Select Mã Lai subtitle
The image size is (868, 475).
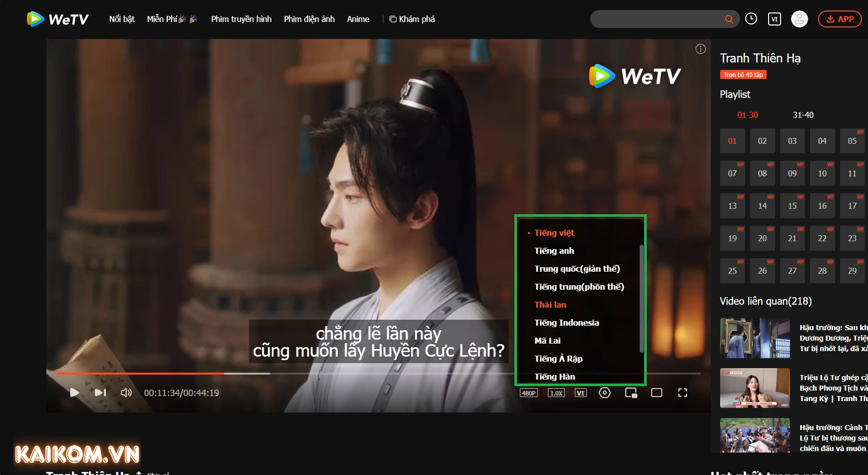547,341
